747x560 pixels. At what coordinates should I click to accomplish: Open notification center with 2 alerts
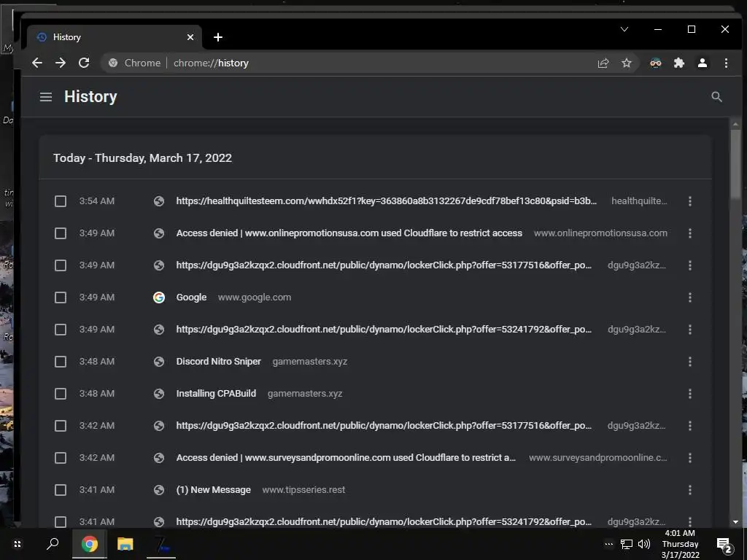(x=724, y=544)
